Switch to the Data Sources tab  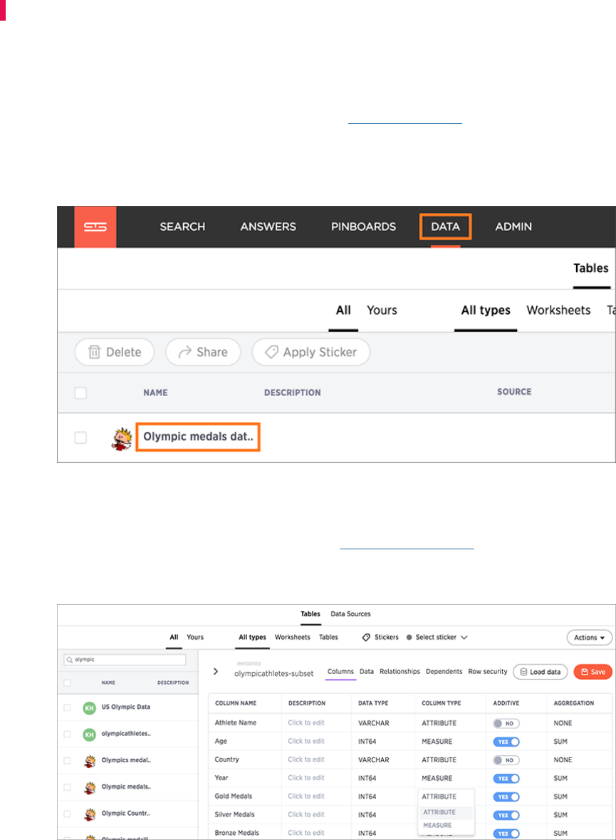coord(350,614)
